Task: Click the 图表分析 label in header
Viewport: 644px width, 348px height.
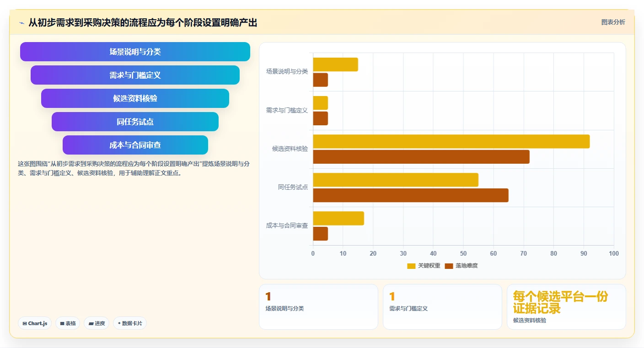Action: (x=613, y=22)
